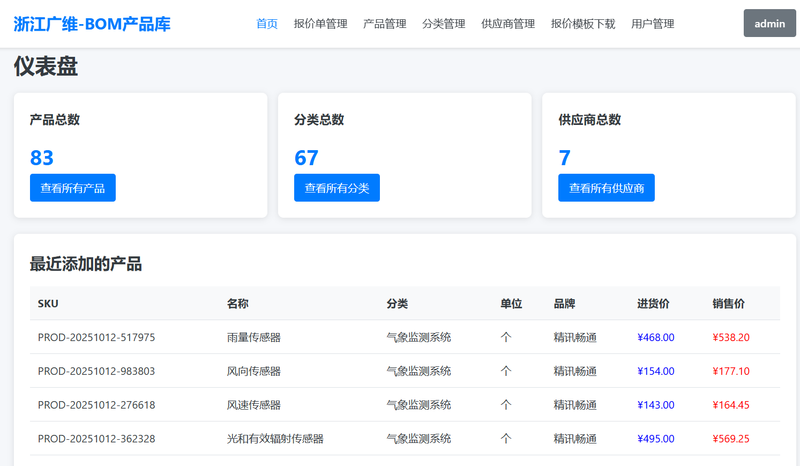Select the 风向传感器 product row
Image resolution: width=800 pixels, height=466 pixels.
[254, 372]
